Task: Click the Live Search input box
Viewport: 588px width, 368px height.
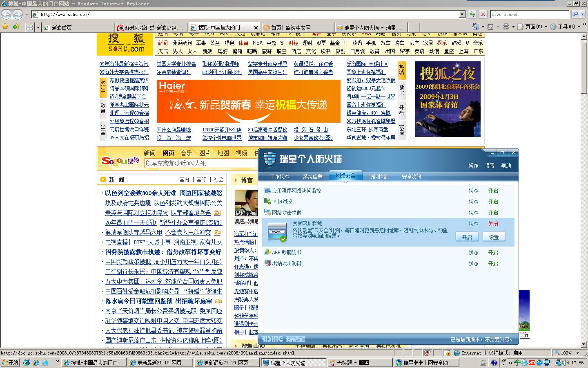Action: pos(530,14)
